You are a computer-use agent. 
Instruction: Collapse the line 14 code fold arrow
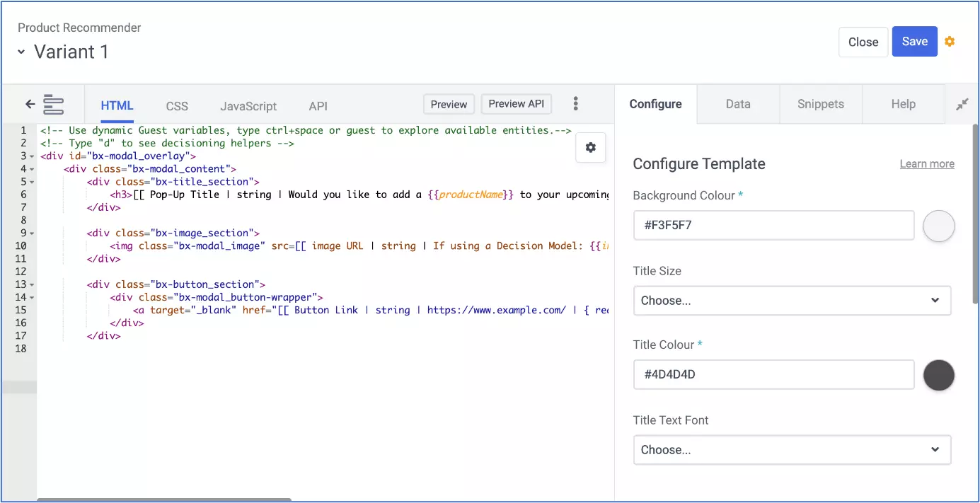click(x=33, y=298)
